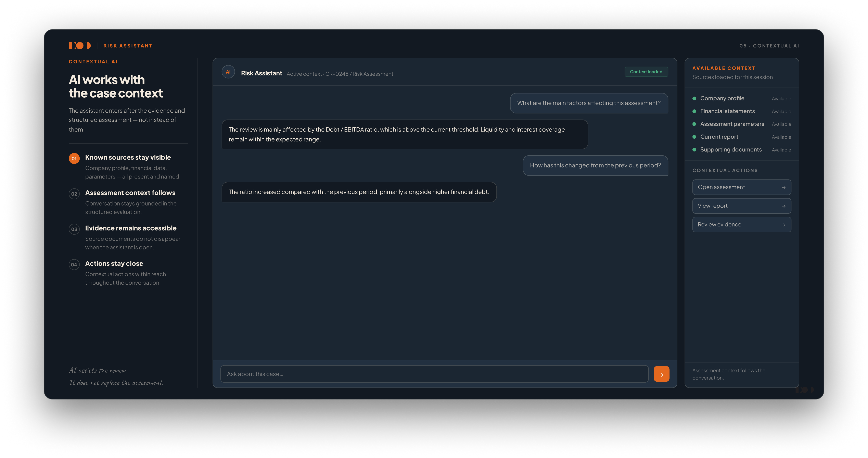Click the Available status next to Company profile
This screenshot has height=458, width=868.
click(x=781, y=99)
